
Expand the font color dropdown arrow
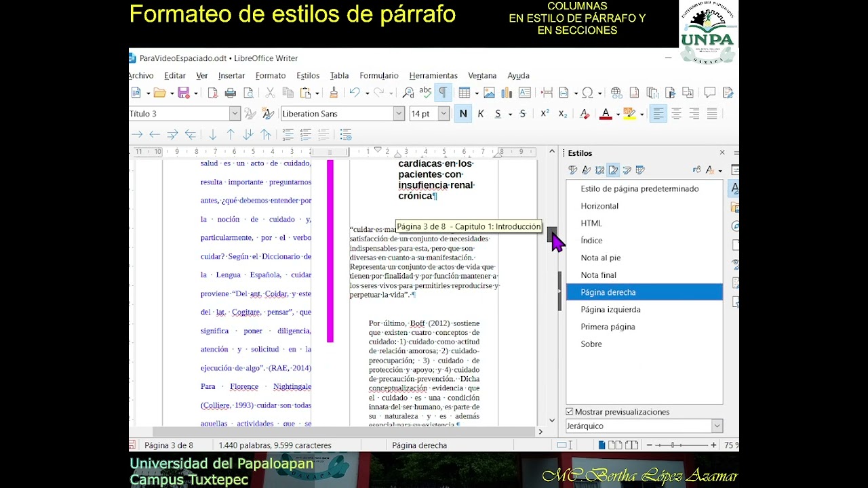click(x=617, y=114)
